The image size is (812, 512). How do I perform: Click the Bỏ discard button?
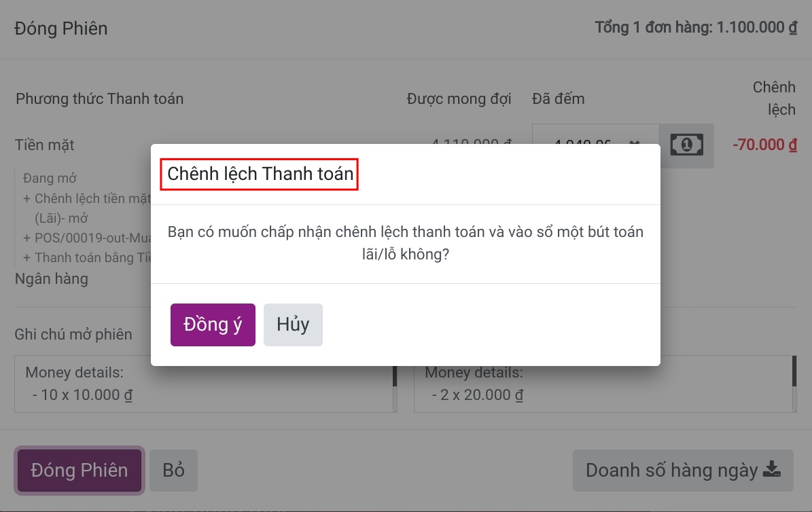pyautogui.click(x=174, y=470)
